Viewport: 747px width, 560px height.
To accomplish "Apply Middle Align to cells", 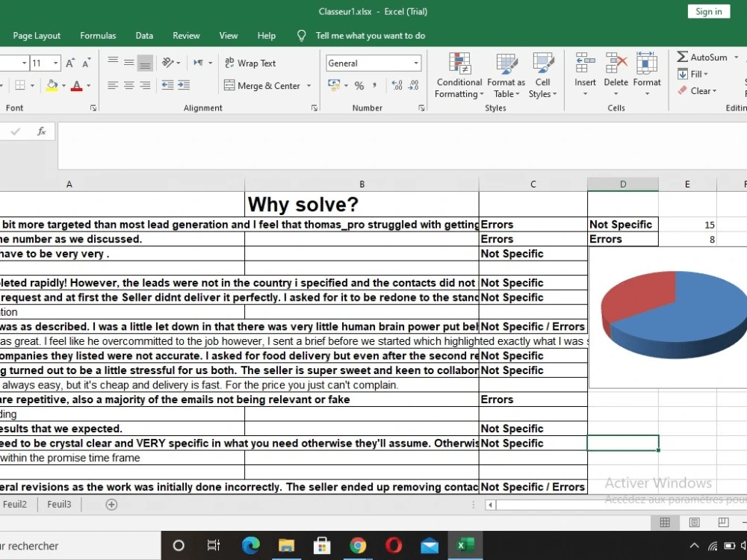I will pyautogui.click(x=128, y=63).
